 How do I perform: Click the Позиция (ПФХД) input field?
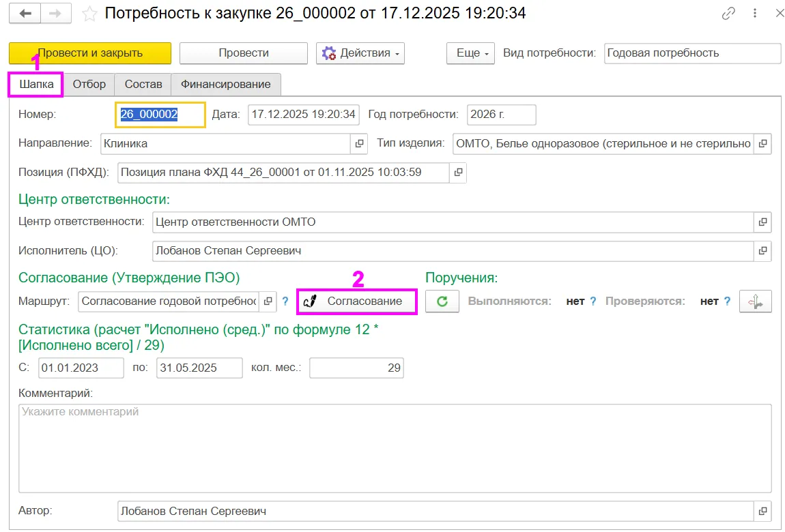pos(284,173)
